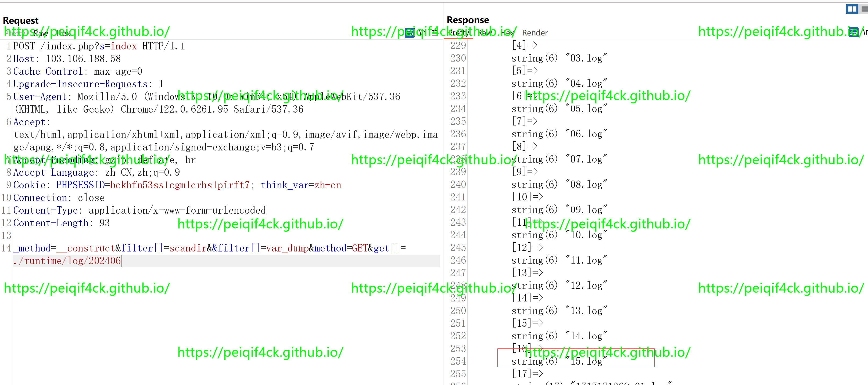Screen dimensions: 868x385
Task: Click response string "04.log" line
Action: 559,83
